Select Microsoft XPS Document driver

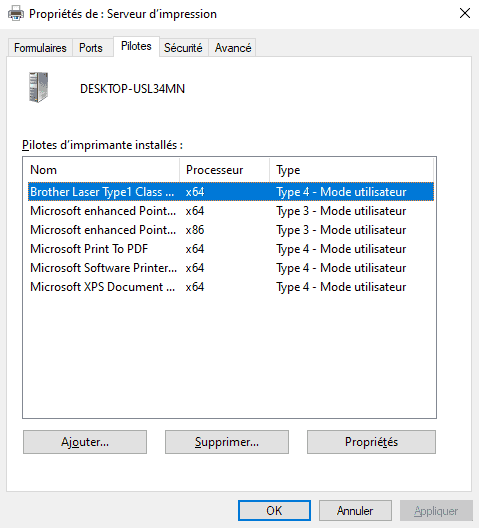coord(231,287)
